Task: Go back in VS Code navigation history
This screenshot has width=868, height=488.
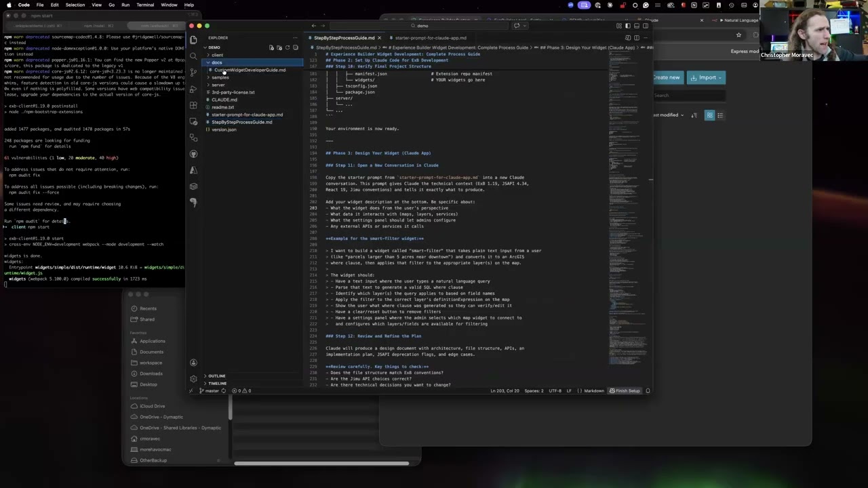Action: pos(313,26)
